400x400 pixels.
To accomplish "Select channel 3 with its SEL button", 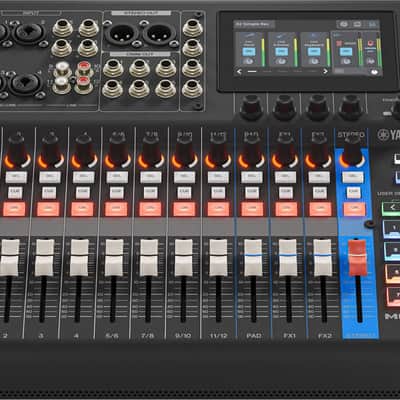I will [x=50, y=177].
